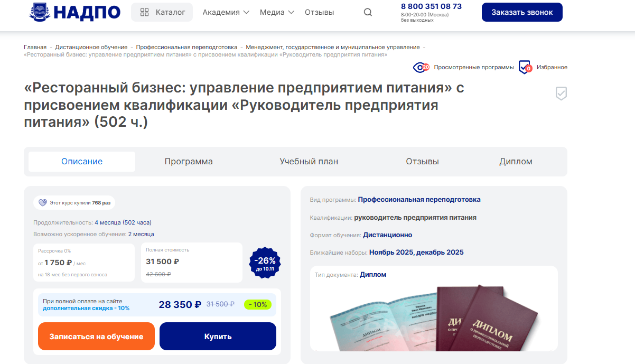The image size is (635, 364).
Task: Click the green -10% discount label
Action: point(258,304)
